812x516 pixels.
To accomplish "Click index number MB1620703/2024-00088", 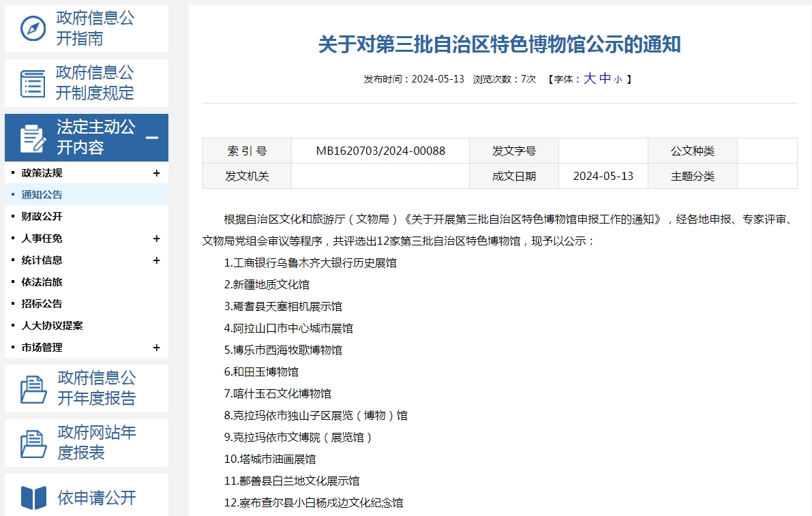I will pos(380,151).
